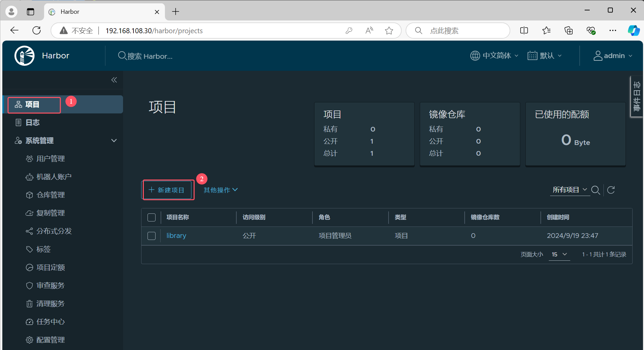This screenshot has height=350, width=644.
Task: Click the project list search magnifier
Action: (x=596, y=190)
